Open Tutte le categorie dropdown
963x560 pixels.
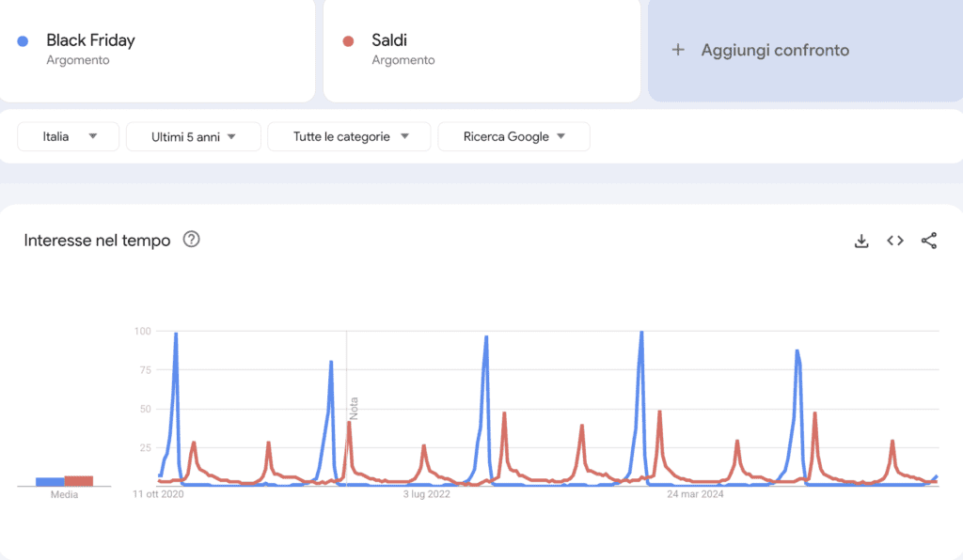349,136
